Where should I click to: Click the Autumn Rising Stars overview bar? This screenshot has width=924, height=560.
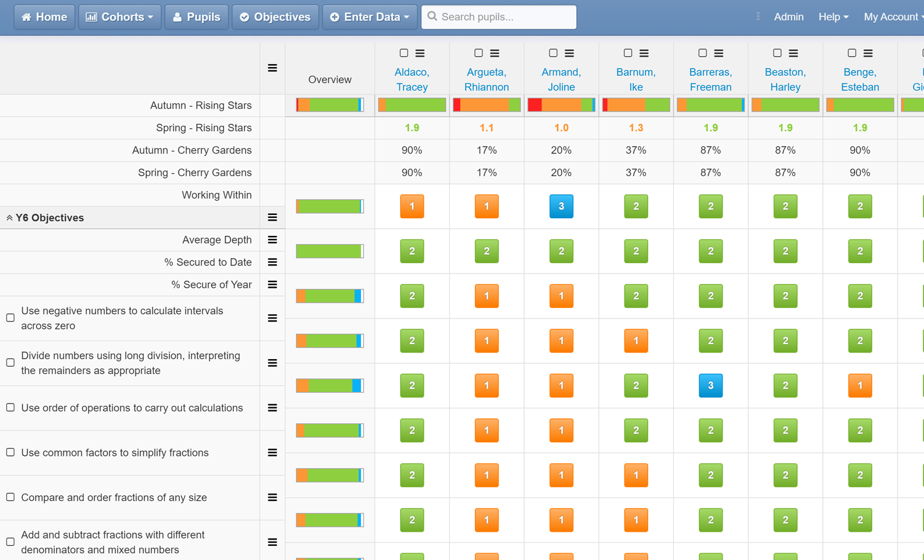click(330, 105)
